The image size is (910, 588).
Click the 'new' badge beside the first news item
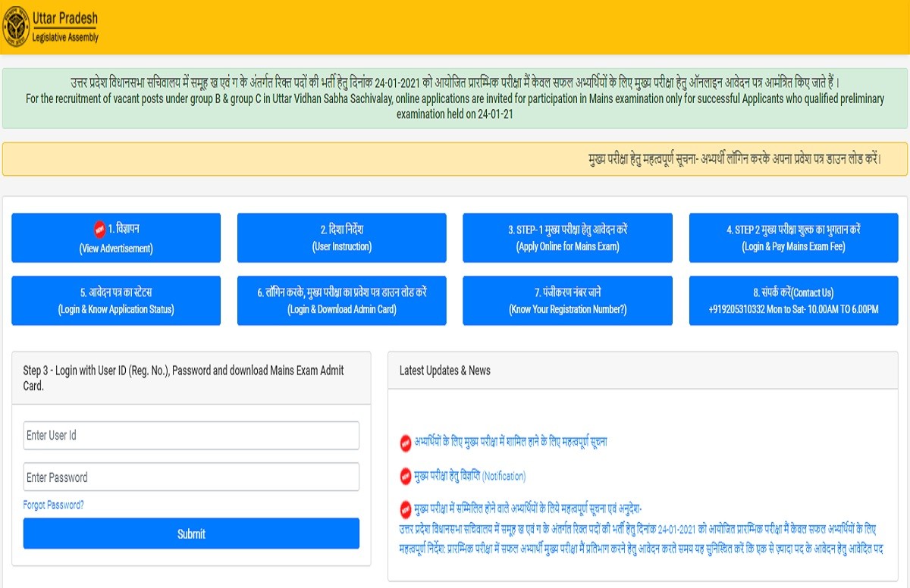coord(406,443)
